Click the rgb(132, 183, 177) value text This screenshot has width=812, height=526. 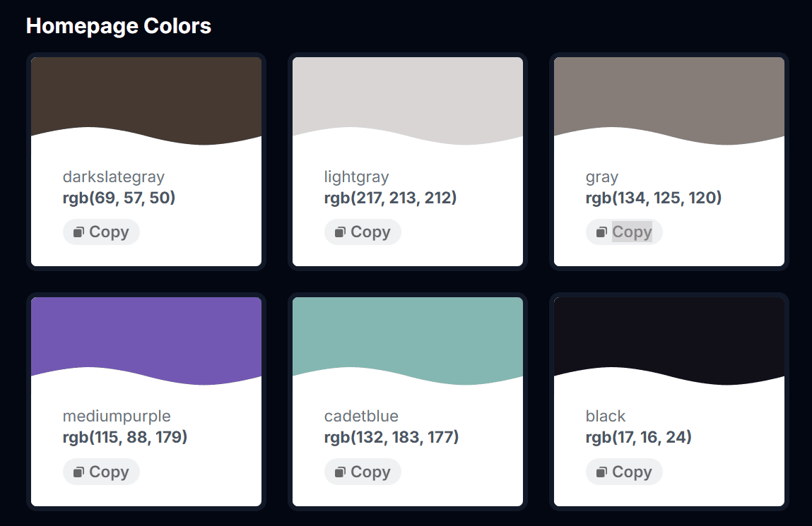(x=390, y=436)
